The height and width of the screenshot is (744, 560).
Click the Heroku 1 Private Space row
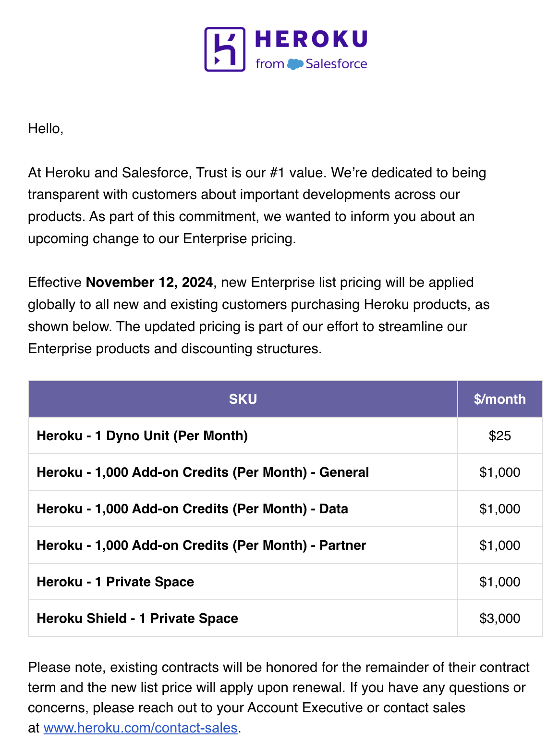point(115,582)
